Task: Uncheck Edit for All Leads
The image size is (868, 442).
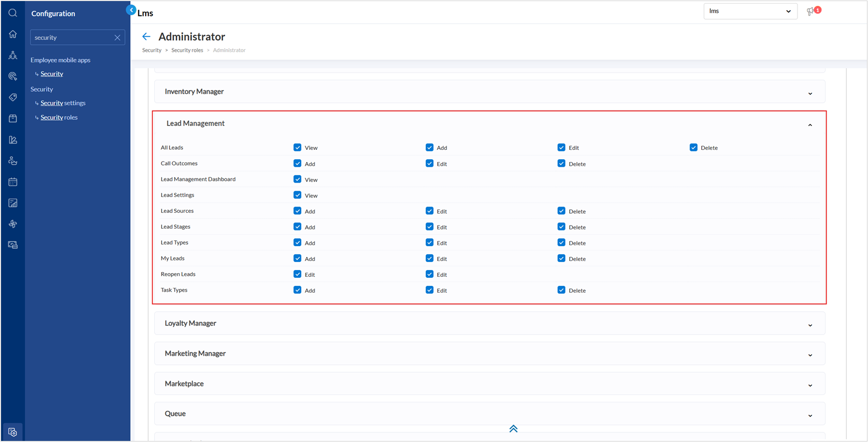Action: pyautogui.click(x=561, y=148)
